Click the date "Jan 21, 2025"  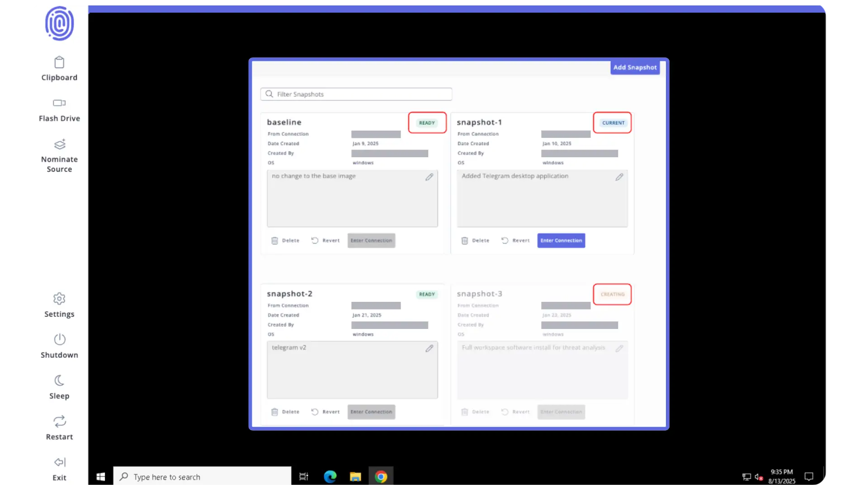tap(367, 315)
